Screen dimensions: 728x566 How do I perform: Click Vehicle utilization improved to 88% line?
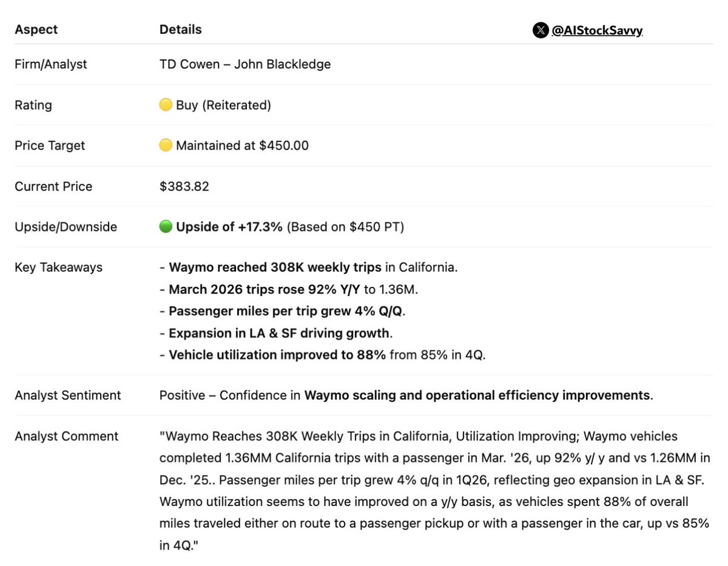(323, 355)
